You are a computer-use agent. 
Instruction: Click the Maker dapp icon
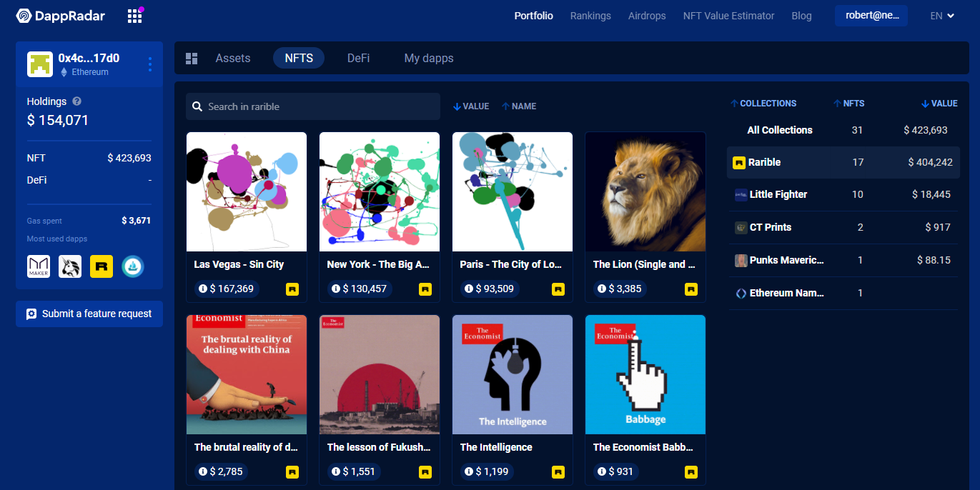click(39, 266)
